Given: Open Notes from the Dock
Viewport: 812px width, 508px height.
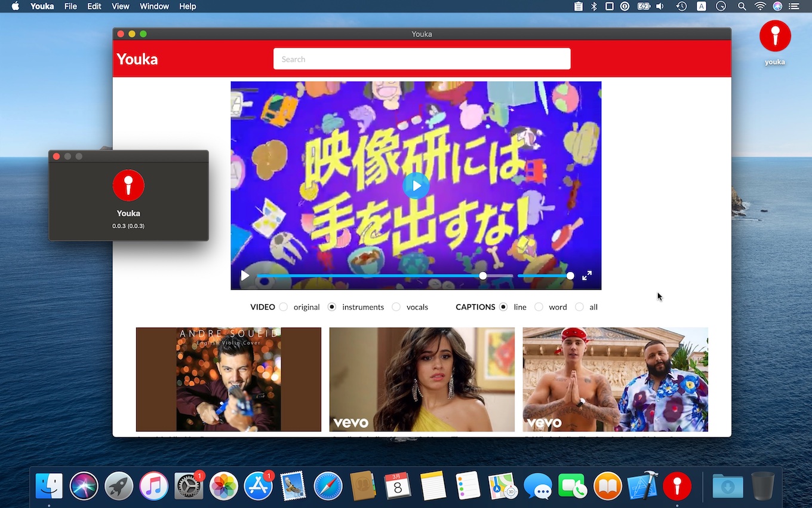Looking at the screenshot, I should tap(433, 486).
